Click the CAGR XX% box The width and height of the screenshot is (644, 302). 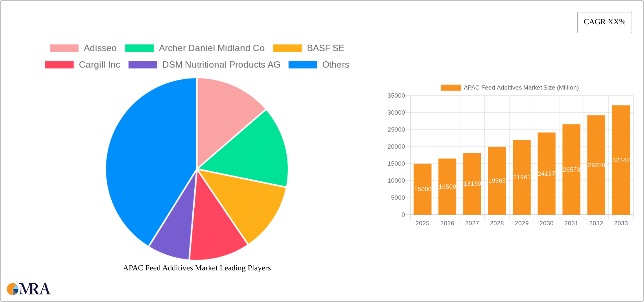click(x=604, y=22)
